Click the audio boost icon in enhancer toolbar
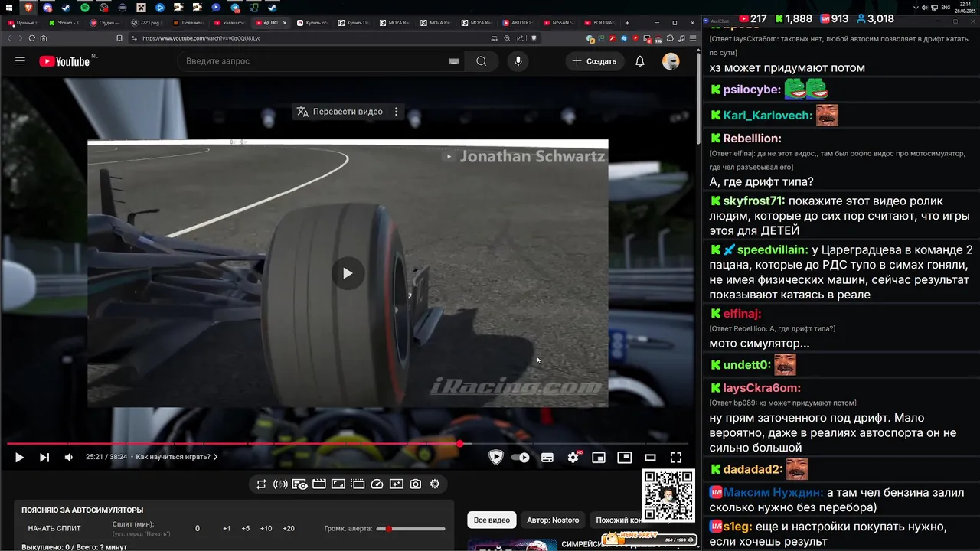 coord(280,484)
